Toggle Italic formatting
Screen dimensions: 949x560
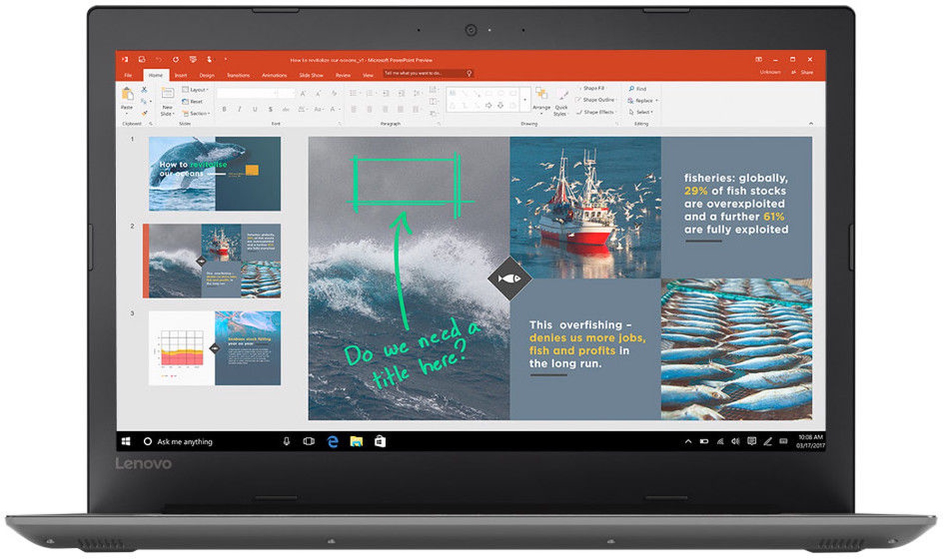(x=240, y=110)
